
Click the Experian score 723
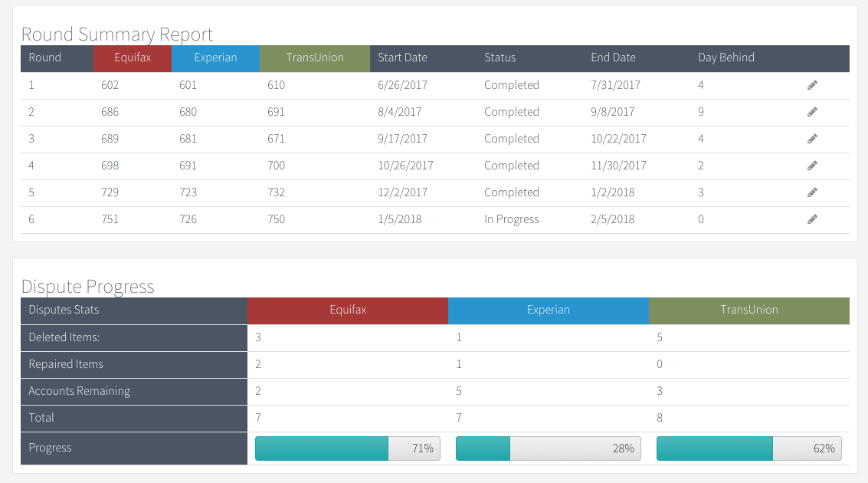pyautogui.click(x=188, y=192)
